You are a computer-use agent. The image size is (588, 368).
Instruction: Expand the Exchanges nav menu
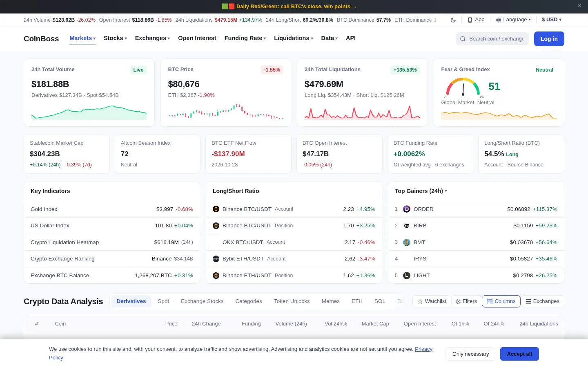tap(152, 38)
